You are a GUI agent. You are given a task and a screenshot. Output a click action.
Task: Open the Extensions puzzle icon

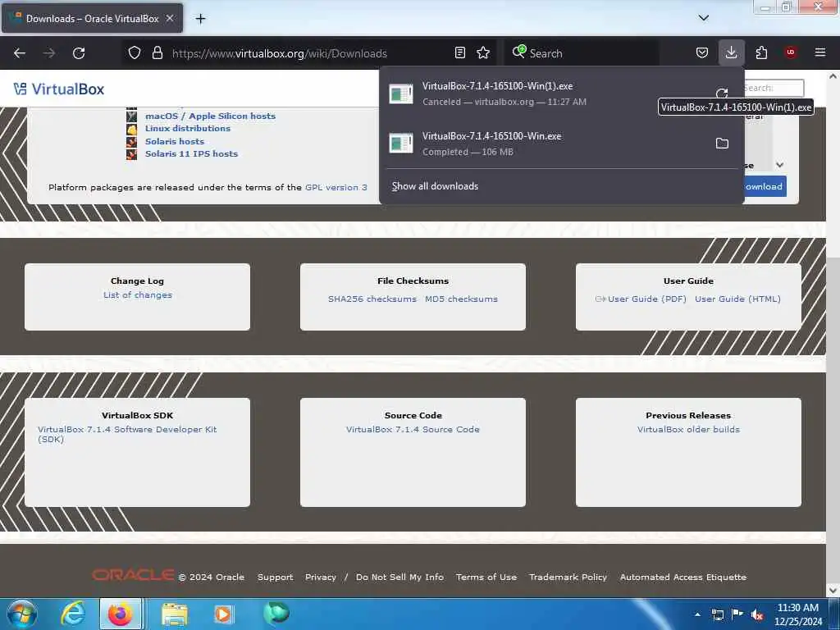tap(761, 53)
